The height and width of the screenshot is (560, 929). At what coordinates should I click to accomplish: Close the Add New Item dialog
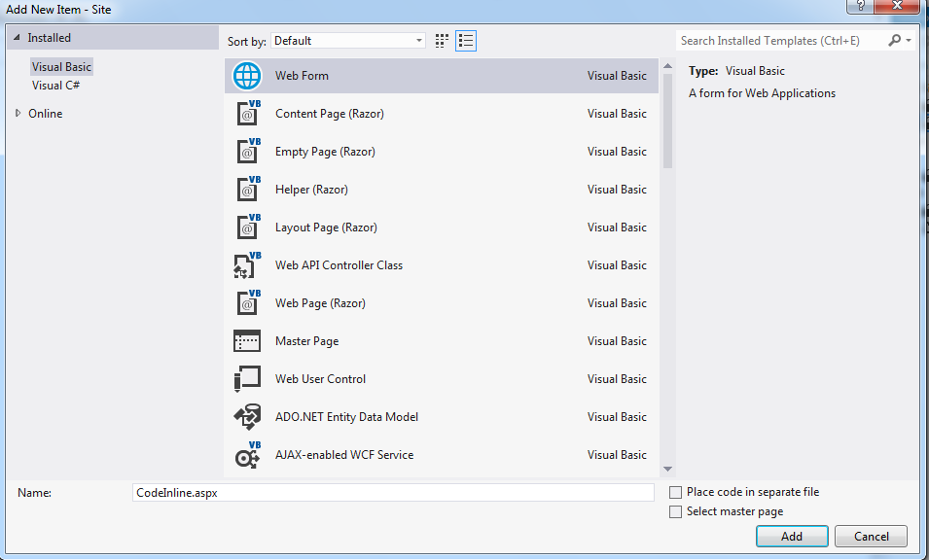(x=897, y=6)
